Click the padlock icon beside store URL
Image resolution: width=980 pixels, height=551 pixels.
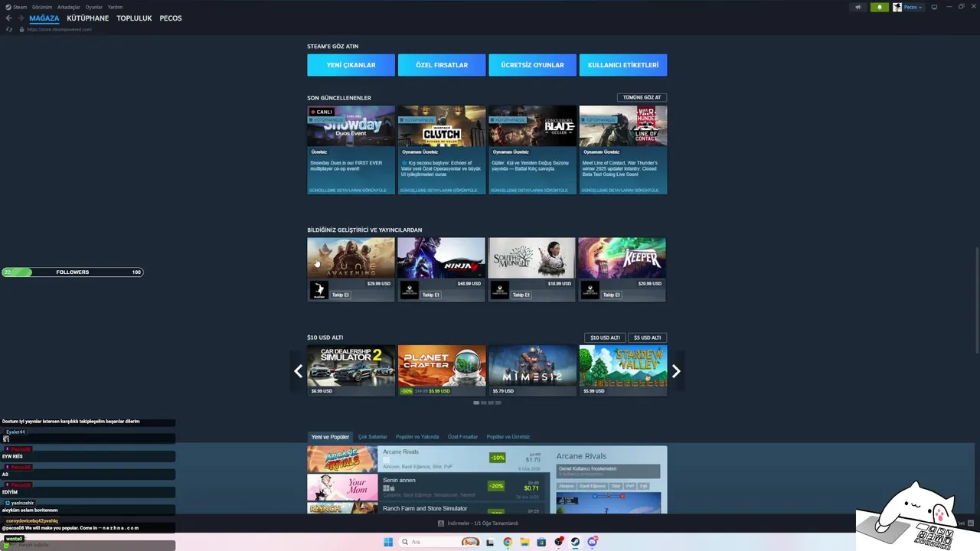pos(21,29)
